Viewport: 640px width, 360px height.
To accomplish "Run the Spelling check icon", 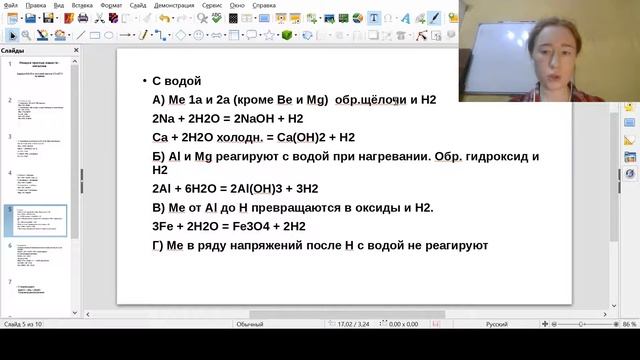I will [x=216, y=18].
